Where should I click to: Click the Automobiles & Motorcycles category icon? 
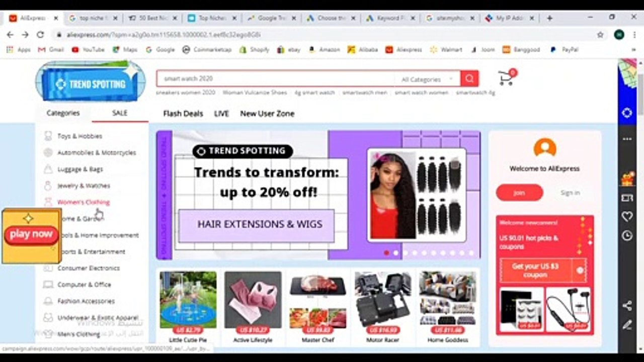pos(48,152)
